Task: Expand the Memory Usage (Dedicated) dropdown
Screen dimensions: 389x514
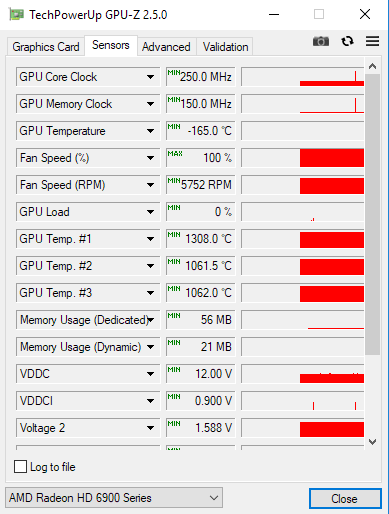Action: pos(88,320)
